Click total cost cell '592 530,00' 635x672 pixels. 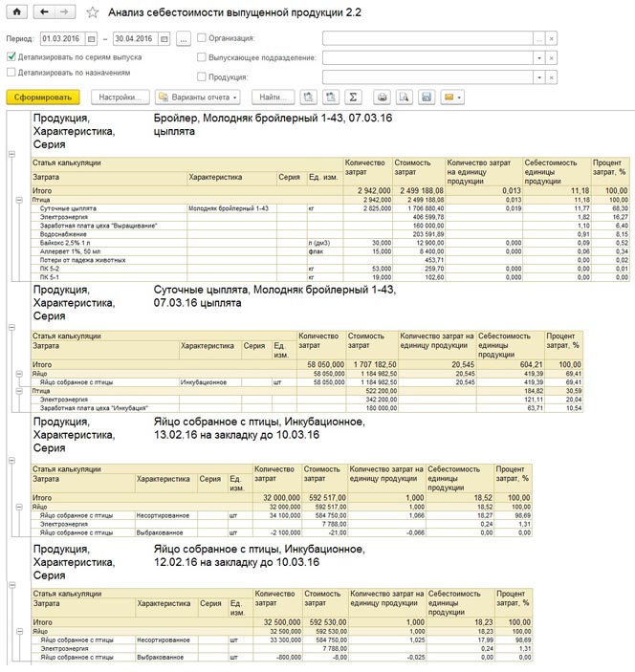(325, 622)
